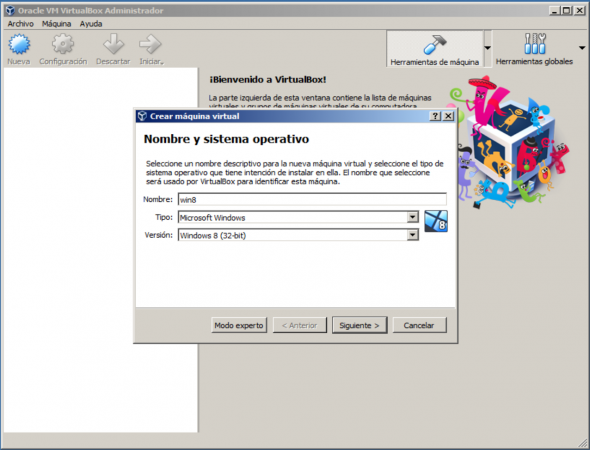
Task: Minimize the VirtualBox Administrador window
Action: coord(554,11)
